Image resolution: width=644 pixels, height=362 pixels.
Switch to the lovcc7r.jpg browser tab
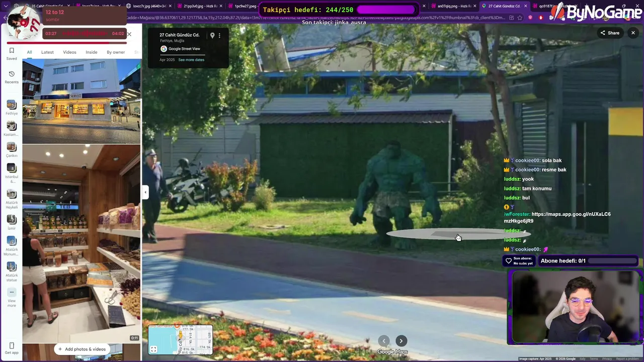coord(149,6)
